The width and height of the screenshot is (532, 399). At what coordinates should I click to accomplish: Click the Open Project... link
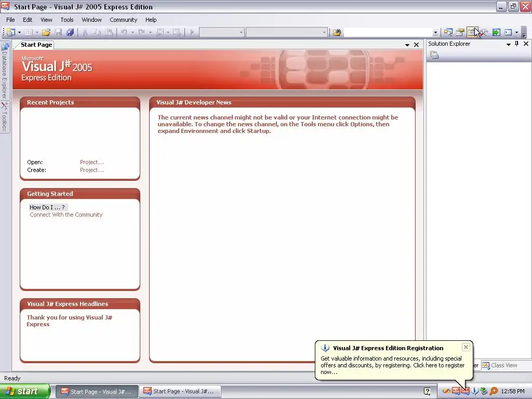[x=92, y=162]
